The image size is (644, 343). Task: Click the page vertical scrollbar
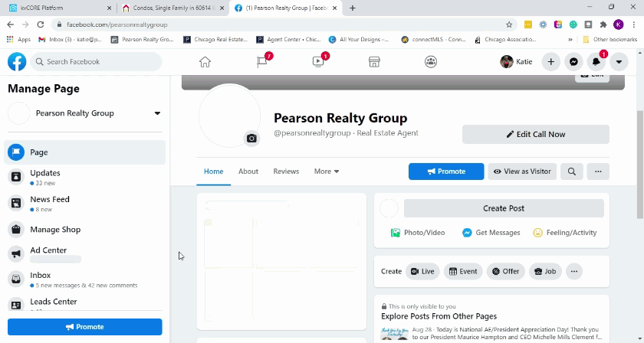(640, 164)
